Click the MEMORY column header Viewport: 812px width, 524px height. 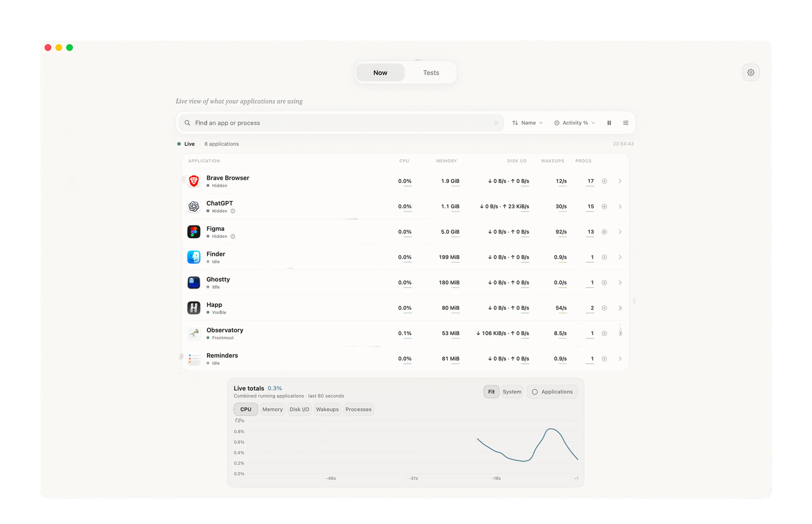pyautogui.click(x=446, y=161)
